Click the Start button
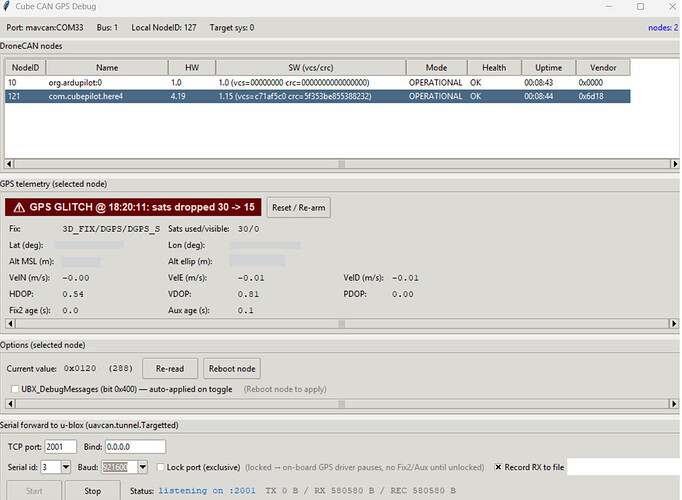Image resolution: width=682 pixels, height=500 pixels. (x=34, y=491)
